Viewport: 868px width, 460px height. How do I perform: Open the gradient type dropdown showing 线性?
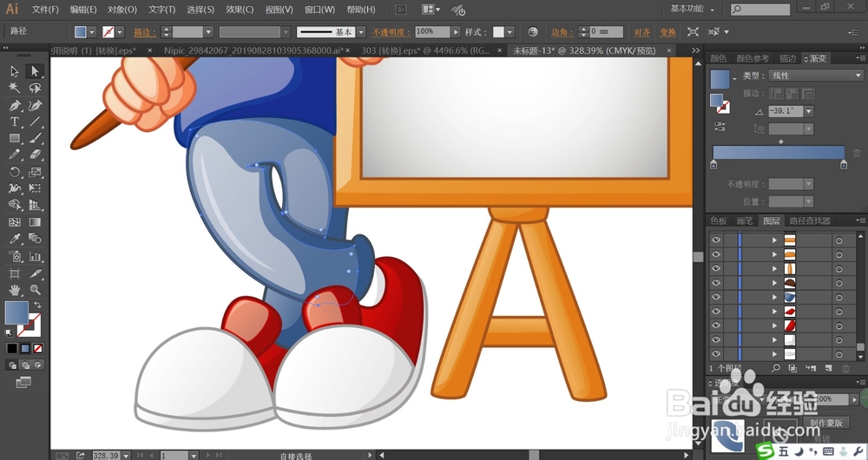[815, 76]
